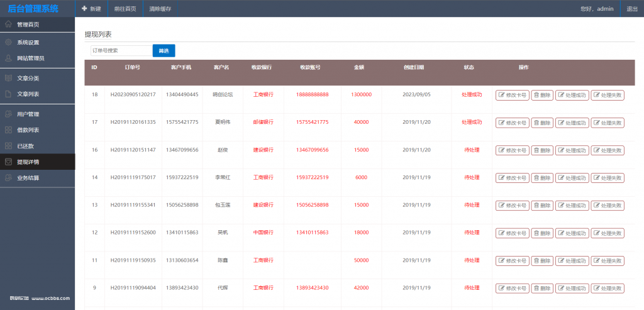Click the grid icon beside 已还款

pos(8,146)
